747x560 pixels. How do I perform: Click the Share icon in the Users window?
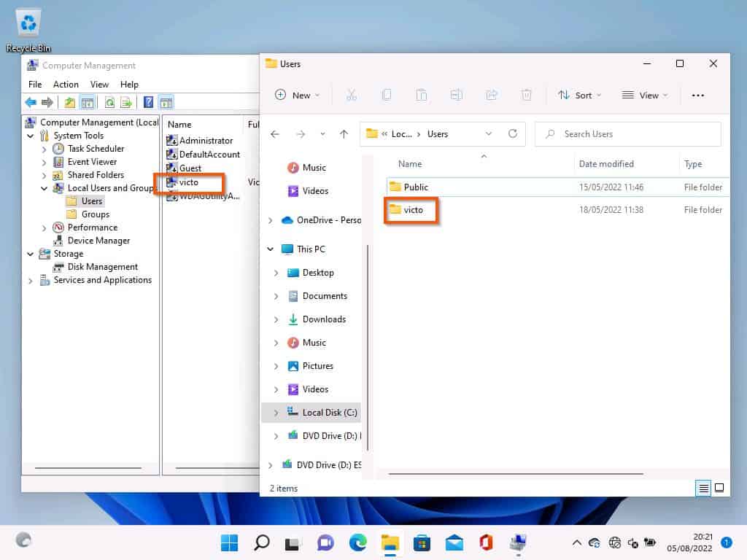(492, 95)
